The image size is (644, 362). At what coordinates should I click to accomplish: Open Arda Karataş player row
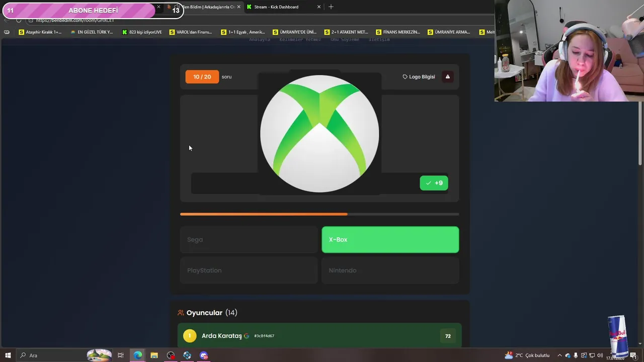(319, 336)
